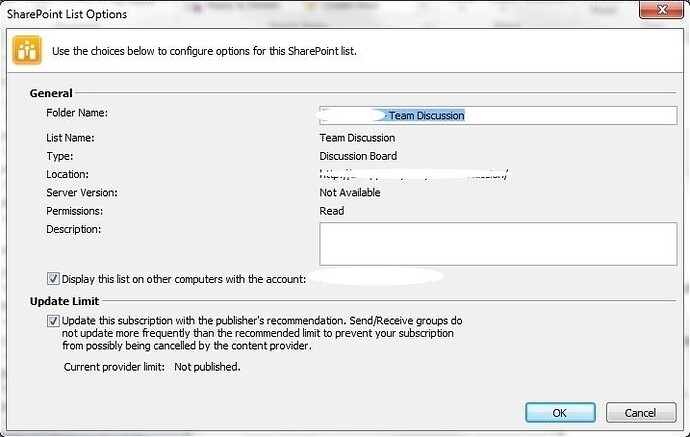The height and width of the screenshot is (437, 690).
Task: Click into the Folder Name text field
Action: point(498,115)
